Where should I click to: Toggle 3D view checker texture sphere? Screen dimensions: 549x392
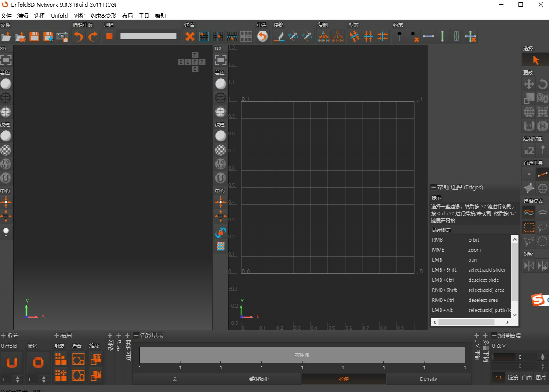coord(6,150)
